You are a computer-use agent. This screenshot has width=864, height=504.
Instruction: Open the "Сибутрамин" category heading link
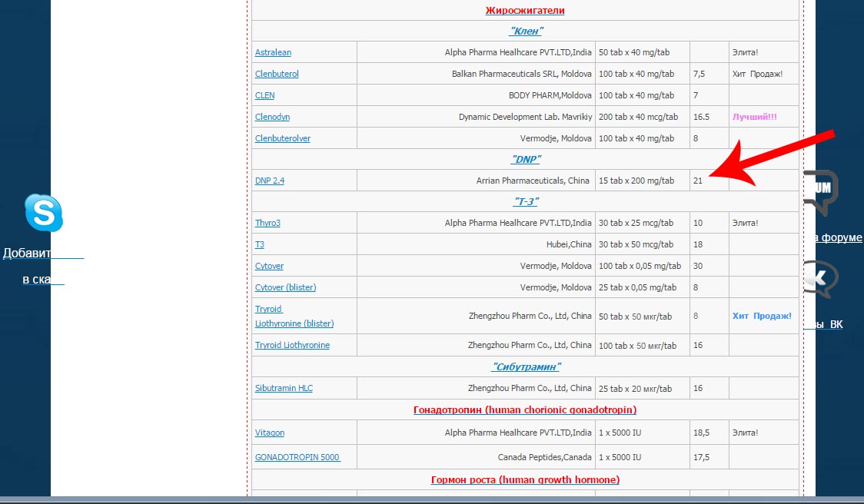click(526, 366)
